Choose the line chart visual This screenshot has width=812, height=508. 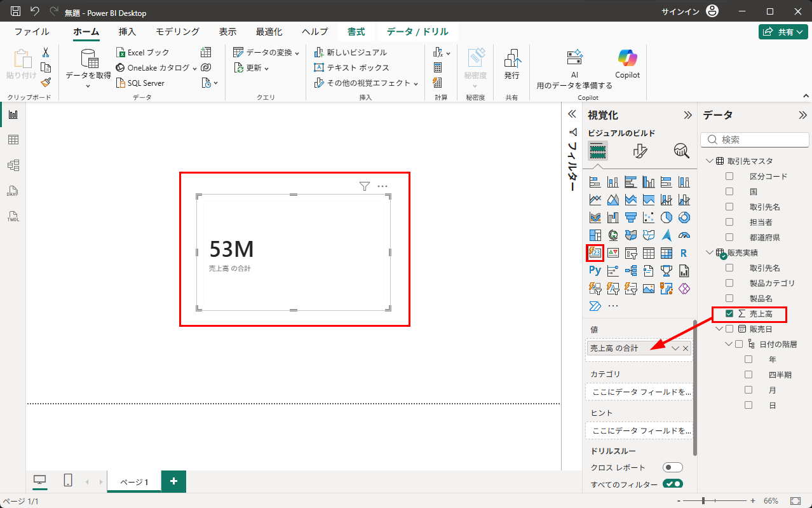(595, 200)
